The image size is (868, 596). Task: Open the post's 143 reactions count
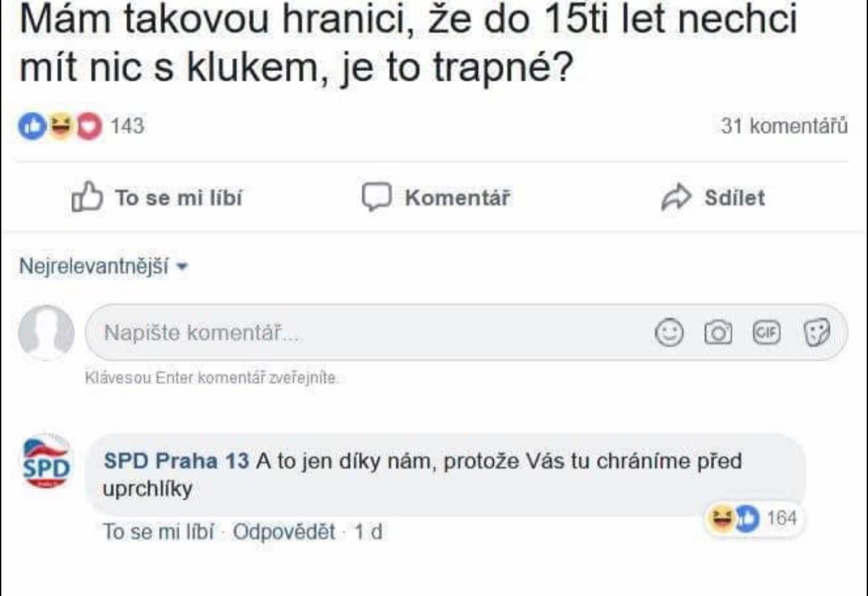click(x=127, y=126)
